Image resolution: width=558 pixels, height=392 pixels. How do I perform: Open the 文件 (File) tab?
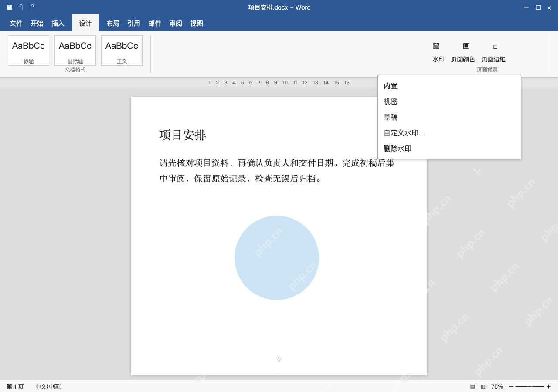coord(16,24)
